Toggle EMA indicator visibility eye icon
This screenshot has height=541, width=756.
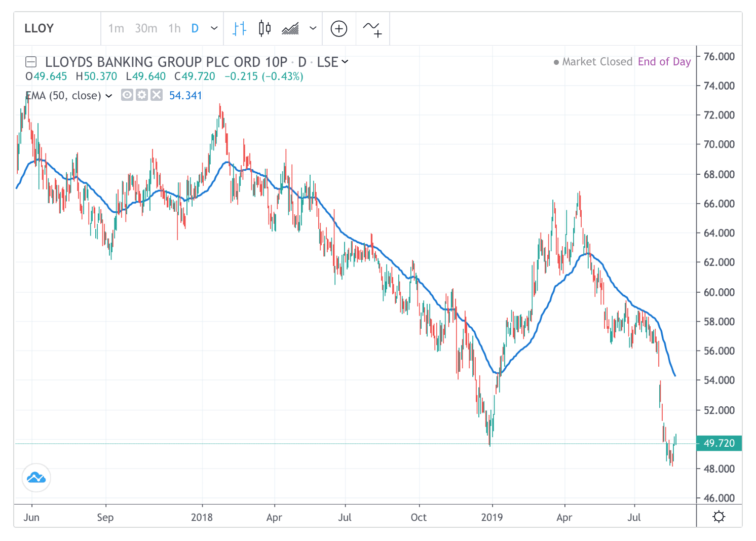click(127, 95)
